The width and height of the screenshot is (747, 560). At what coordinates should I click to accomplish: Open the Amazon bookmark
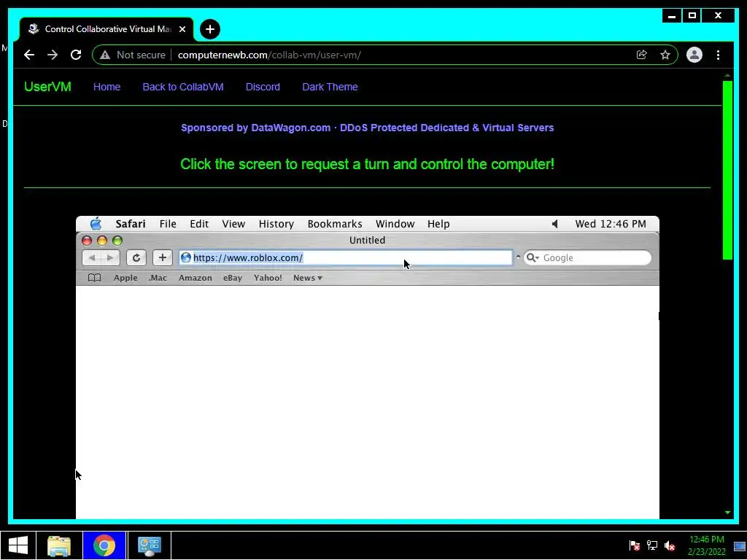(196, 278)
